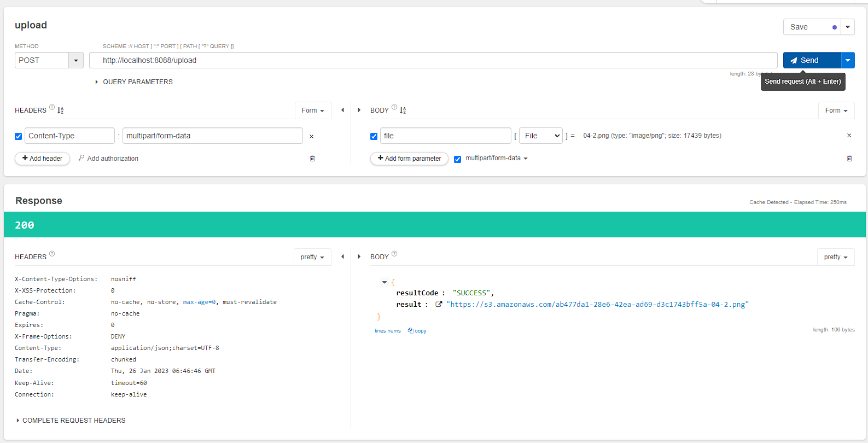Click 'timeout=60' Keep-Alive value
The height and width of the screenshot is (443, 868).
coord(129,383)
